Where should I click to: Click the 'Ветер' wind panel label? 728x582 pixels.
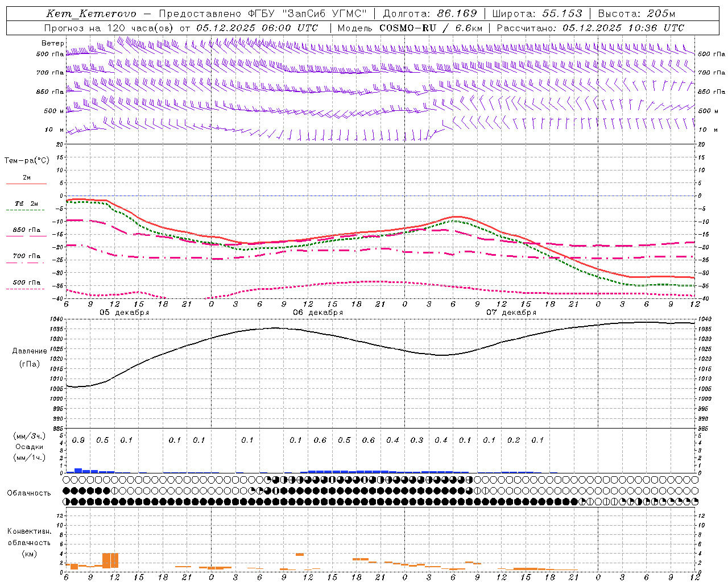(x=52, y=43)
